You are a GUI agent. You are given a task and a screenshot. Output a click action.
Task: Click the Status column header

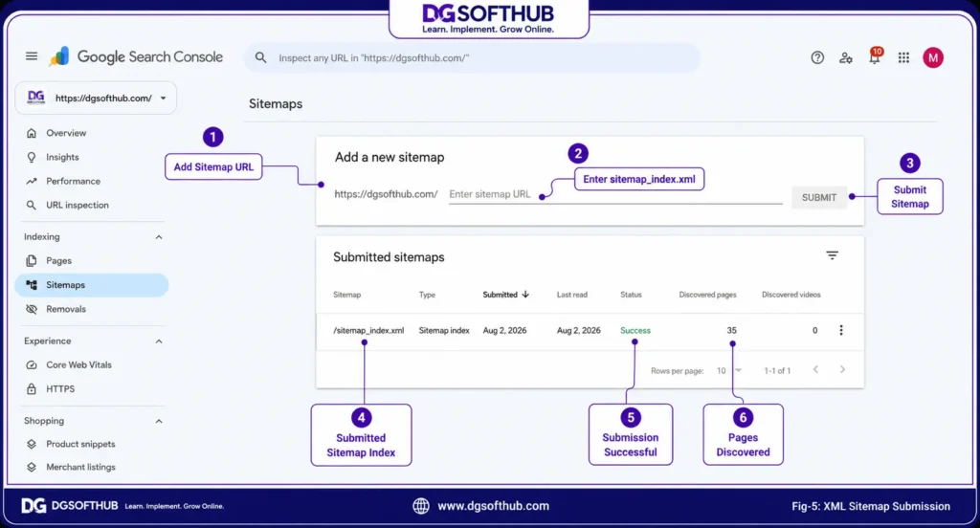click(631, 295)
